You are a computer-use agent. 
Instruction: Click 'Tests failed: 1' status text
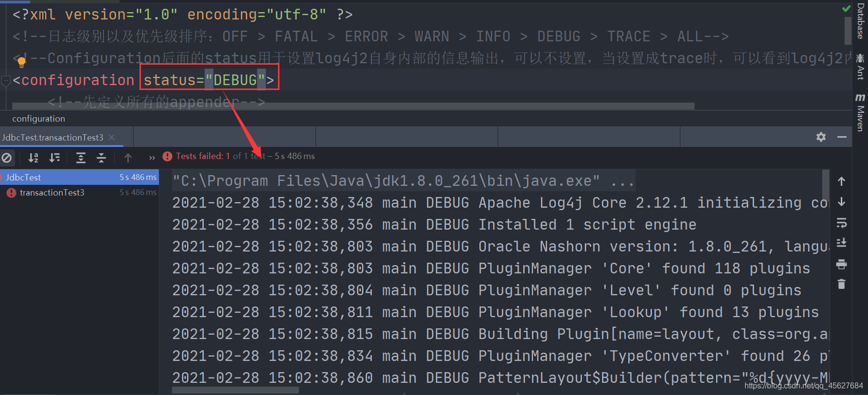(203, 156)
